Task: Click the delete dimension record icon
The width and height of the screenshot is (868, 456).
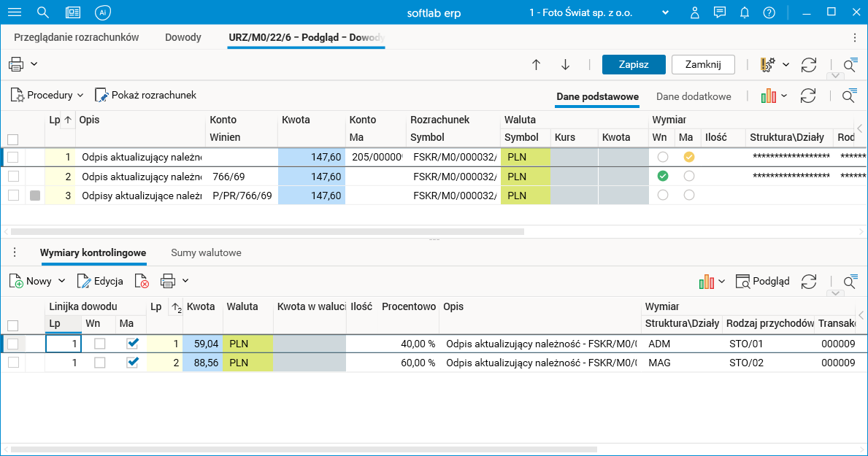Action: coord(142,281)
